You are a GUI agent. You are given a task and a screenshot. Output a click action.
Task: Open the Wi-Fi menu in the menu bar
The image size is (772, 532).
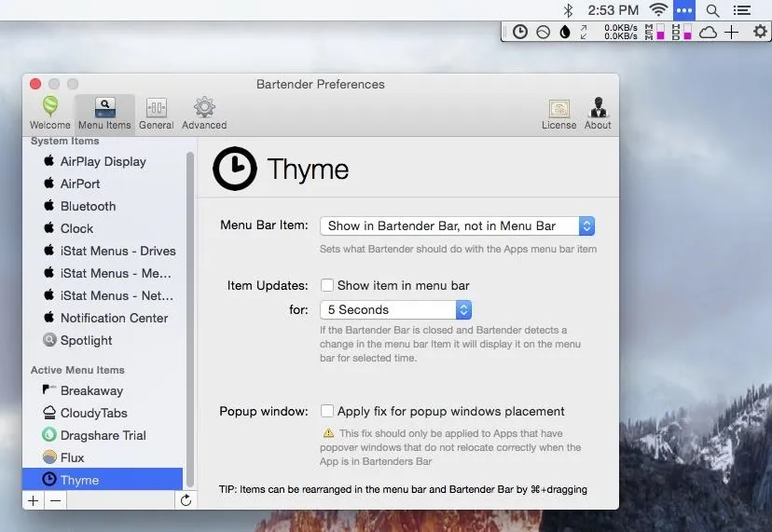658,9
